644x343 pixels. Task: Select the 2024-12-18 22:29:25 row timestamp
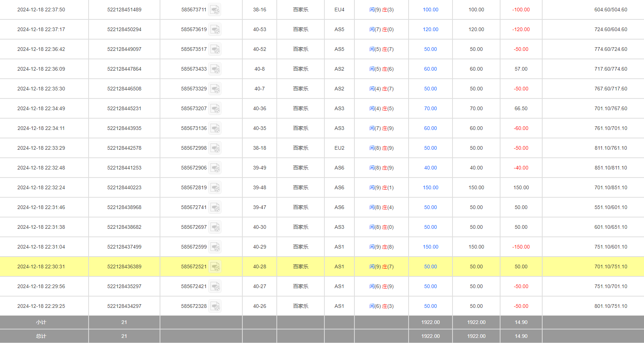pyautogui.click(x=41, y=306)
